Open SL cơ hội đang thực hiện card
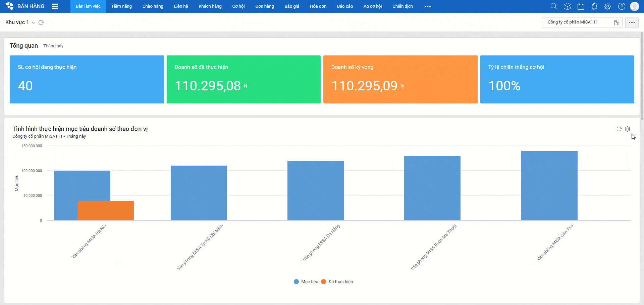 [87, 79]
